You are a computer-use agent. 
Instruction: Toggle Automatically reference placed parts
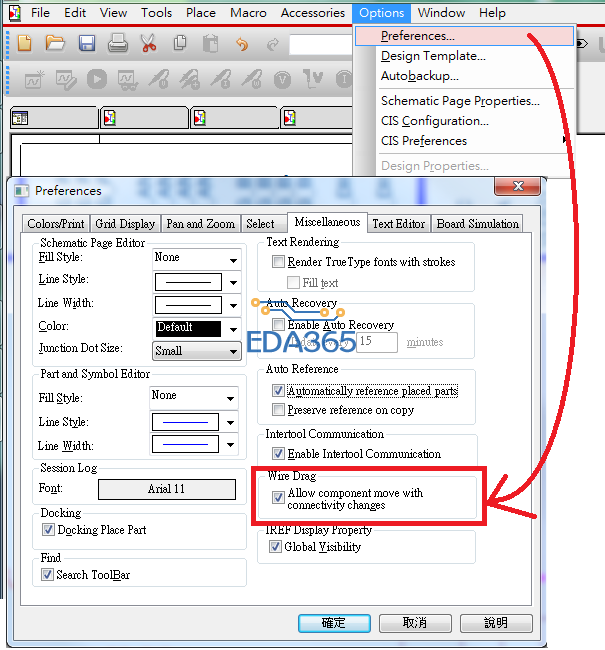tap(278, 390)
